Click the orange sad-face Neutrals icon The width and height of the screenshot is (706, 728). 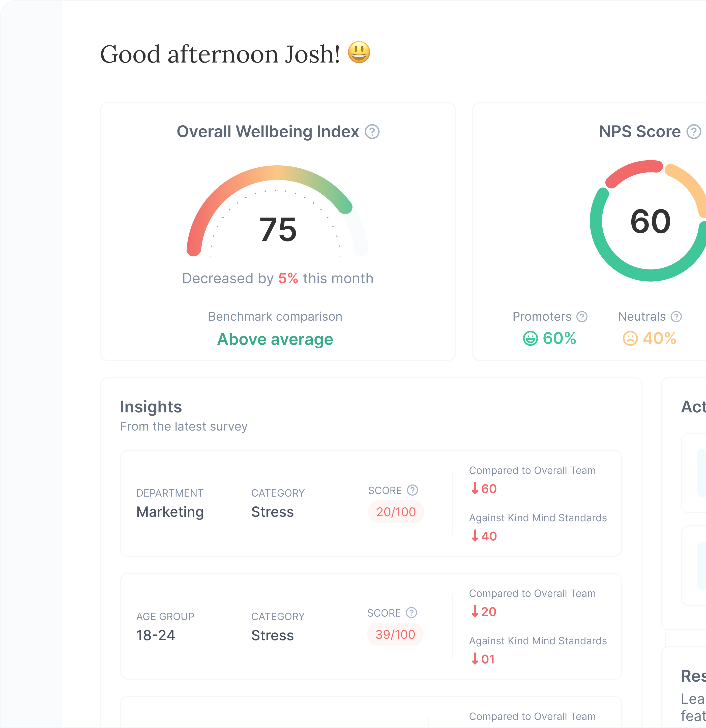click(x=630, y=338)
